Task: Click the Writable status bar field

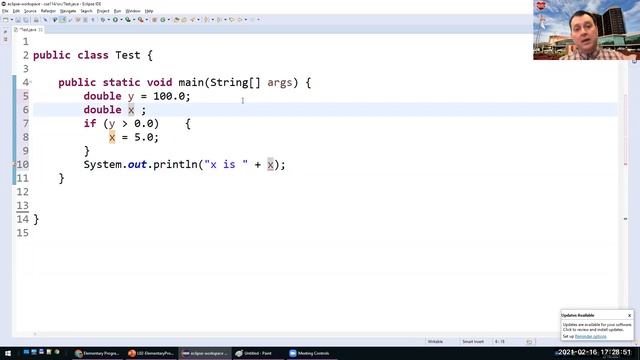Action: click(x=435, y=342)
